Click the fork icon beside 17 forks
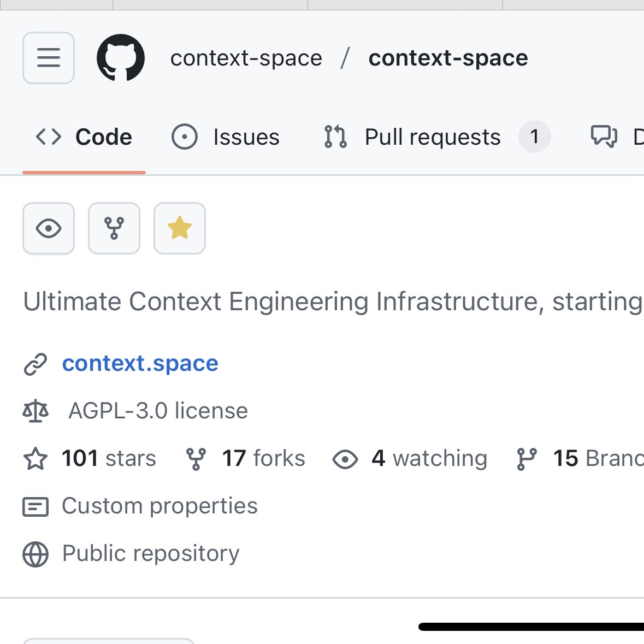The height and width of the screenshot is (644, 644). 196,459
